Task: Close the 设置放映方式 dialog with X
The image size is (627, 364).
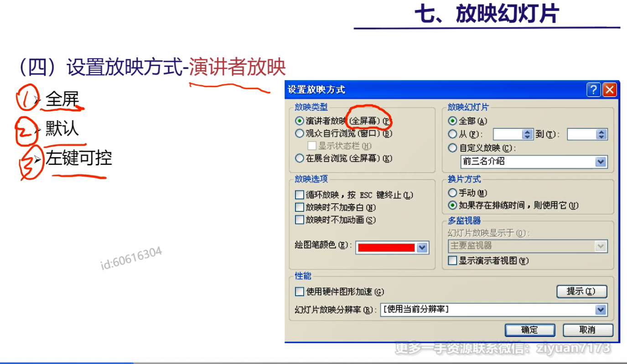Action: coord(610,90)
